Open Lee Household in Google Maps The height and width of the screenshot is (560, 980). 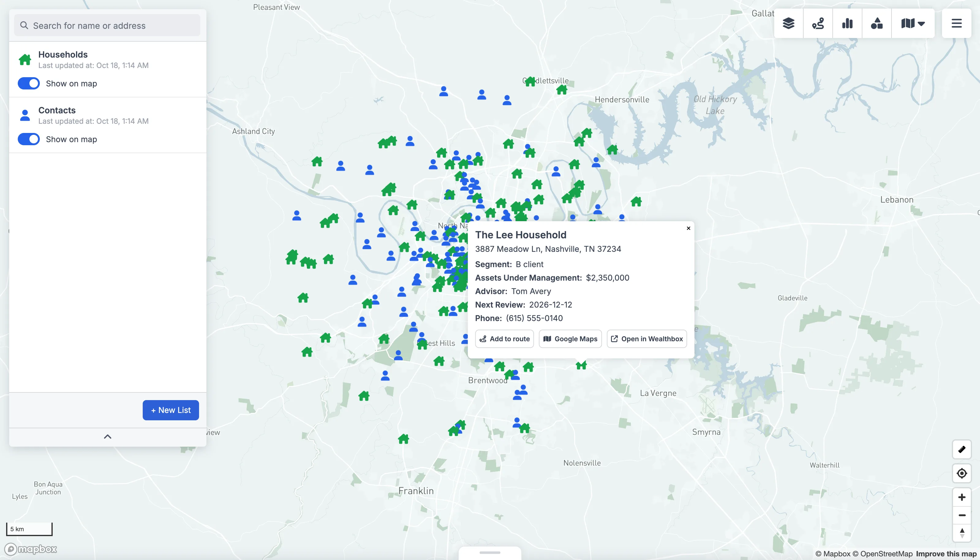tap(570, 339)
